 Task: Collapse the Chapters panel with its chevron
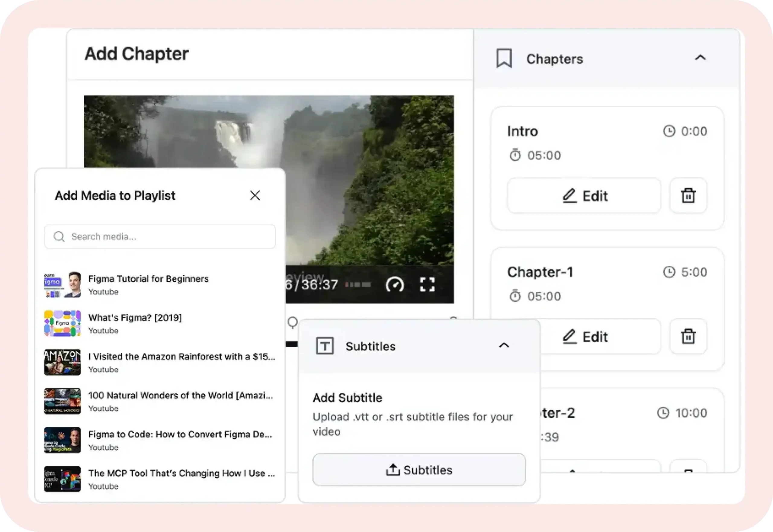[700, 58]
